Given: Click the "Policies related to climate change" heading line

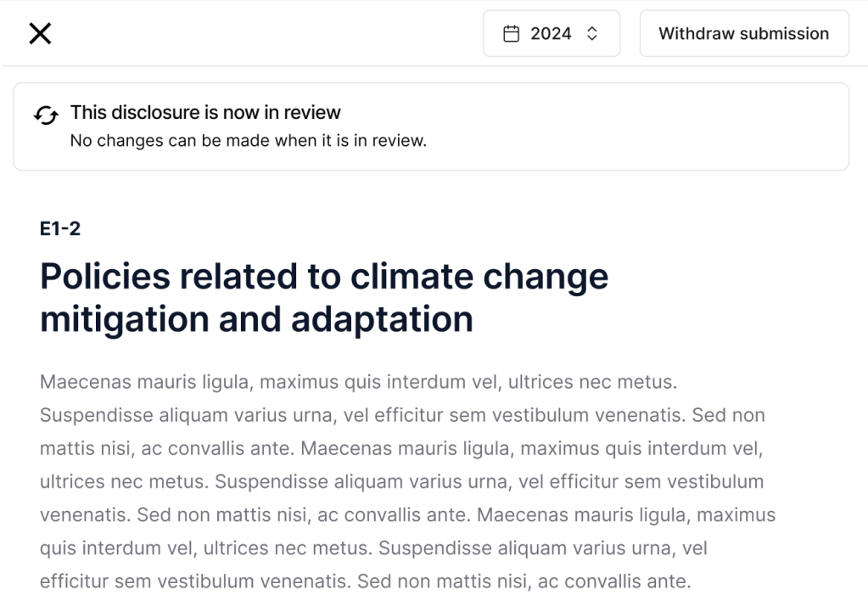Looking at the screenshot, I should 324,277.
